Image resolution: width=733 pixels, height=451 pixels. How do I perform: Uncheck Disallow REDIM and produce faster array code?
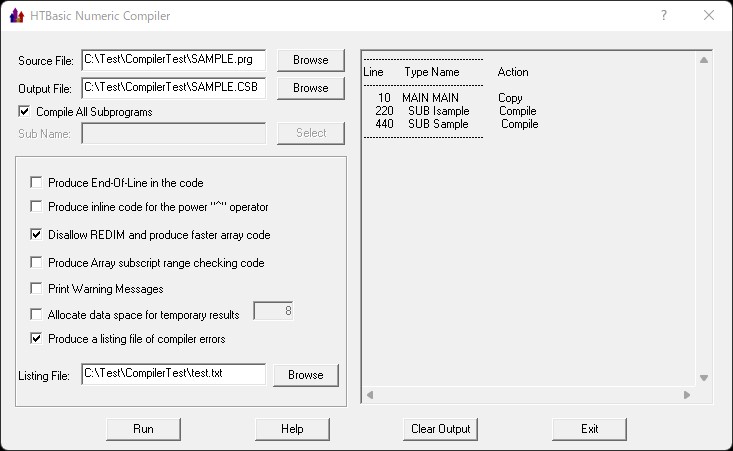pyautogui.click(x=36, y=235)
